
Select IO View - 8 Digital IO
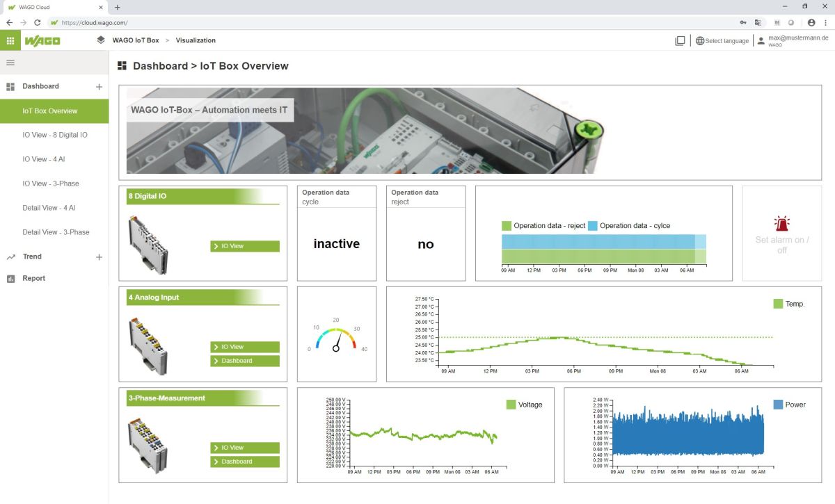click(55, 135)
